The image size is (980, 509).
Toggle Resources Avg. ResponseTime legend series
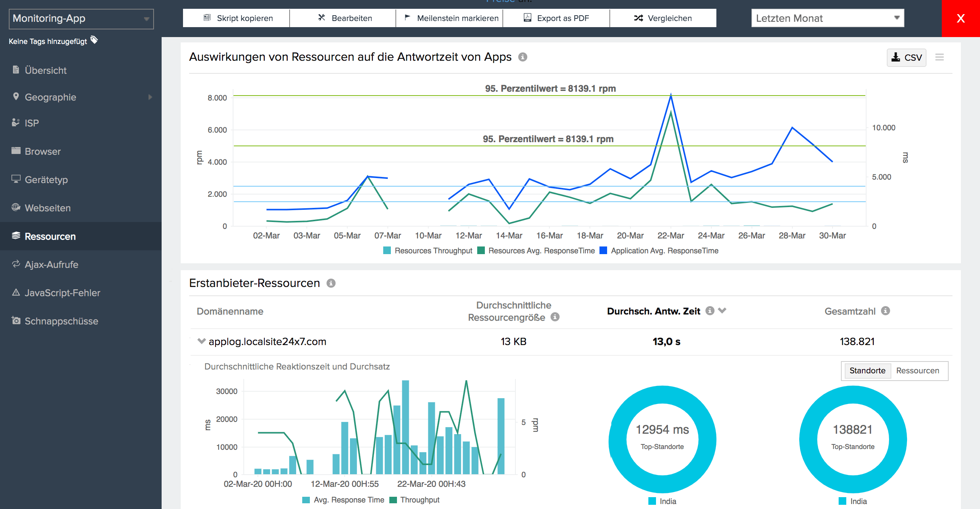(536, 251)
